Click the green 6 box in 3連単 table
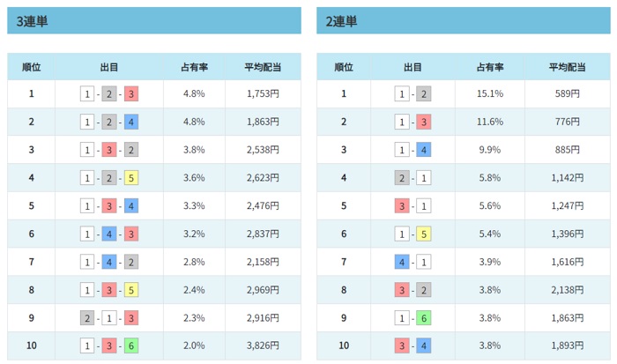The width and height of the screenshot is (617, 364). [x=130, y=345]
